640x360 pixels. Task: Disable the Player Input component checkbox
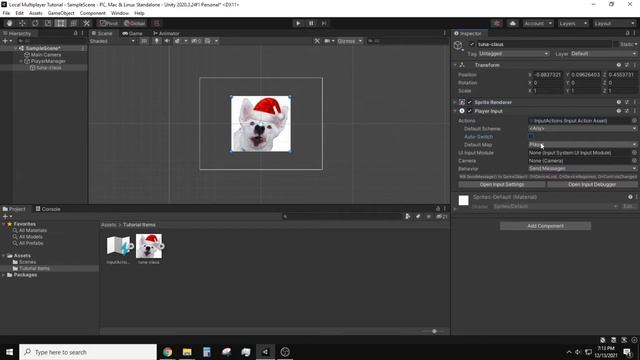(470, 111)
